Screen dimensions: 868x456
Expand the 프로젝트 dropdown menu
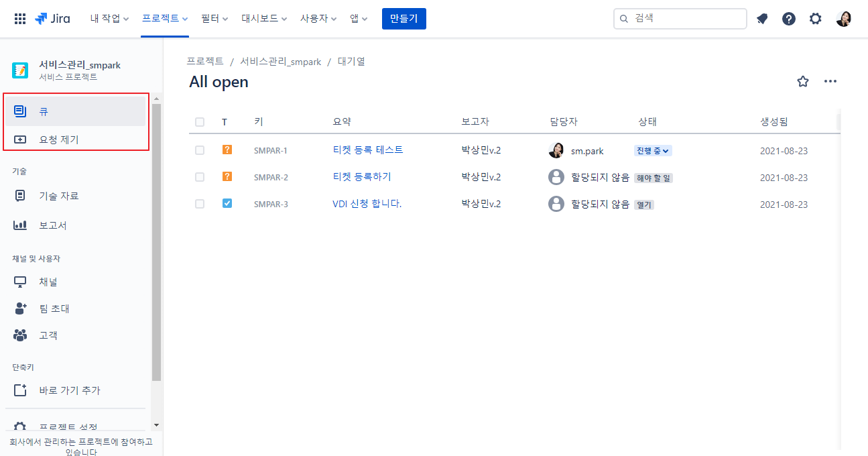[165, 19]
